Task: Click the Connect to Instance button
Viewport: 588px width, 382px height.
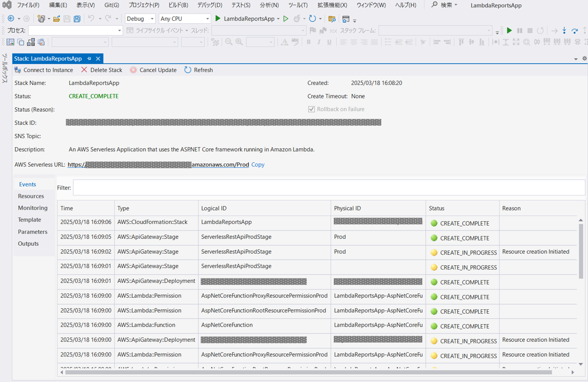Action: (x=44, y=70)
